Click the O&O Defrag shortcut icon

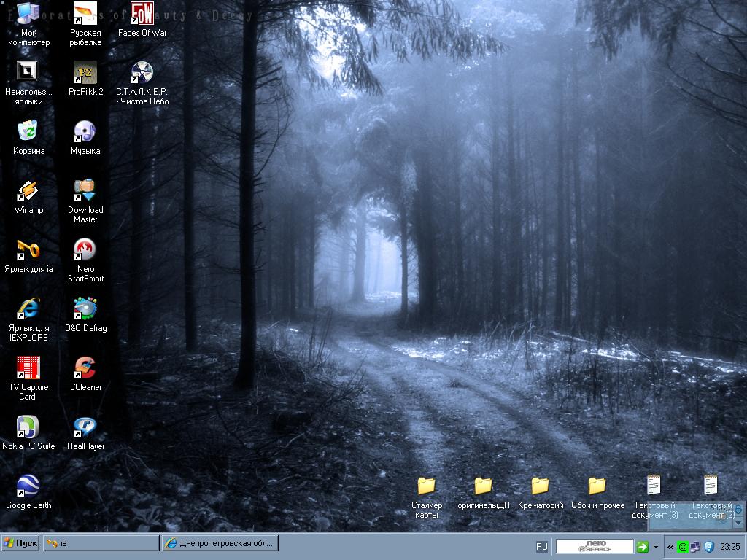pos(85,310)
